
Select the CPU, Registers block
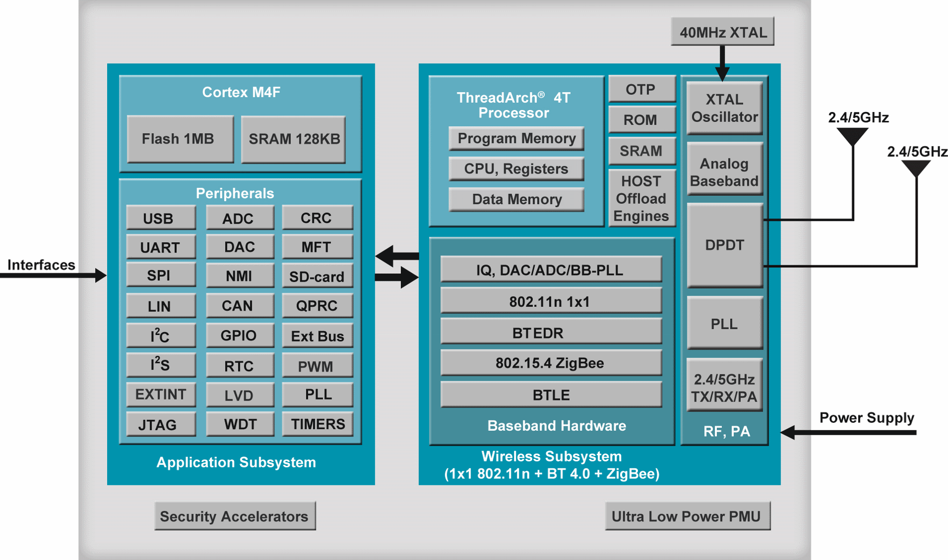(516, 169)
